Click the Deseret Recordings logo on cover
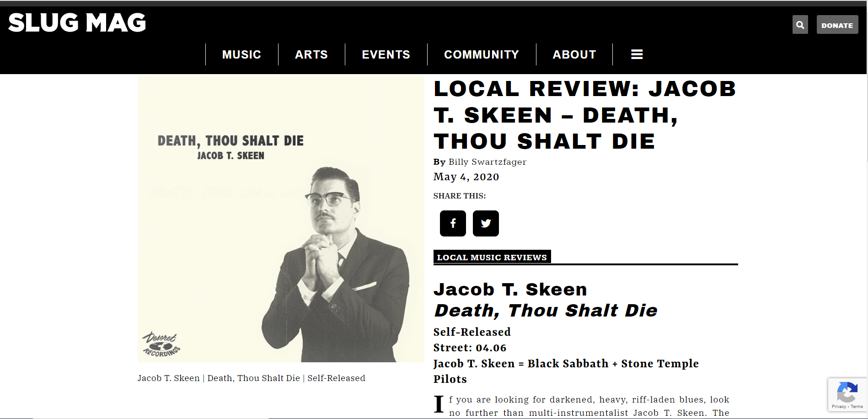 (161, 344)
